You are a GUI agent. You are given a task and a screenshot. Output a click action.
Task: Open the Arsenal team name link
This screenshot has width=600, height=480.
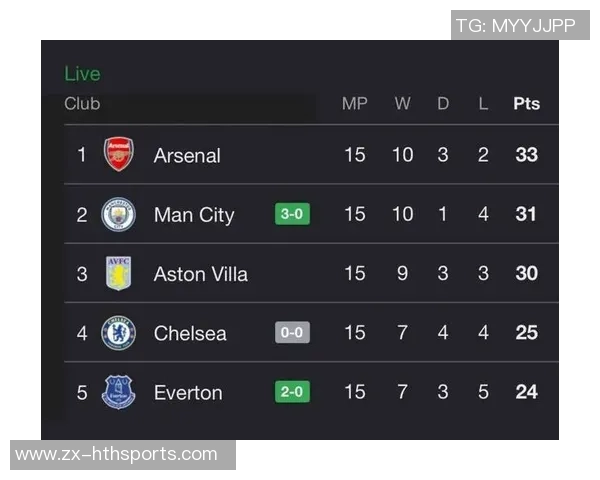tap(187, 155)
